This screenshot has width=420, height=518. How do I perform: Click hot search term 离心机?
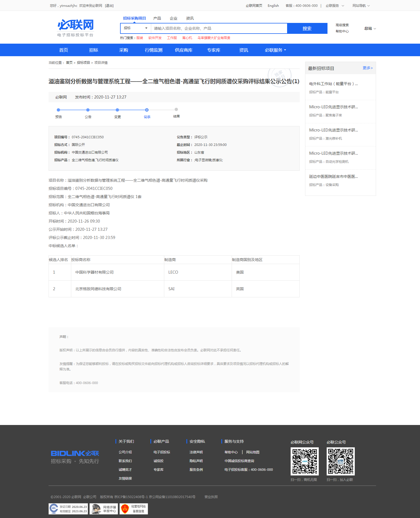[x=187, y=38]
